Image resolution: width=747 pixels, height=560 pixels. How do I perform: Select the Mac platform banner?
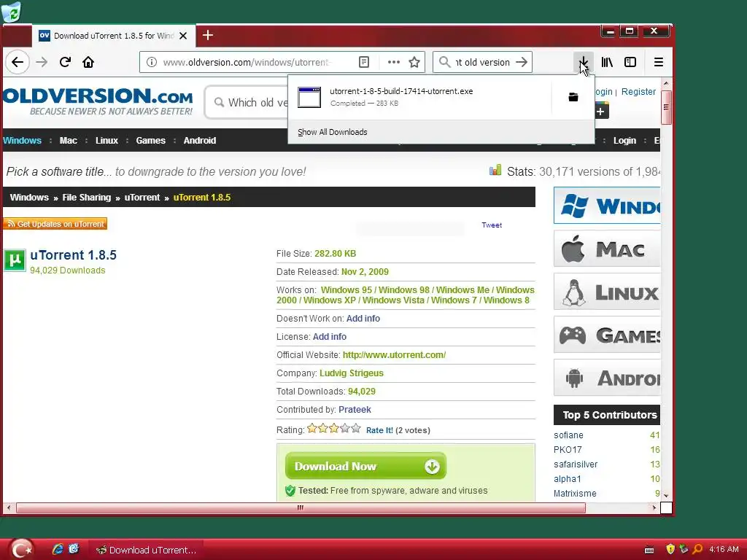point(607,249)
